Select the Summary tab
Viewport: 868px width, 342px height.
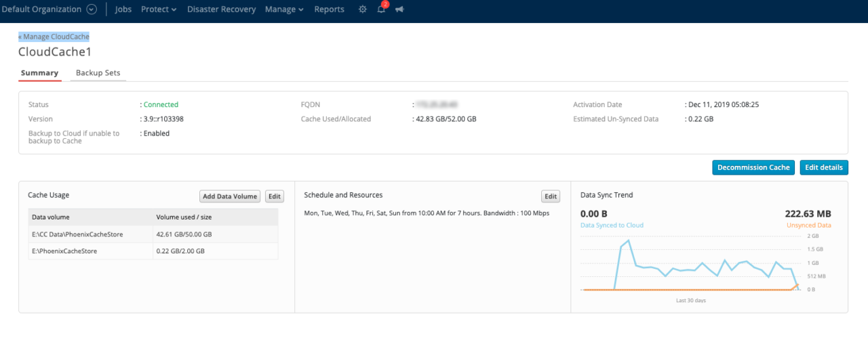39,73
